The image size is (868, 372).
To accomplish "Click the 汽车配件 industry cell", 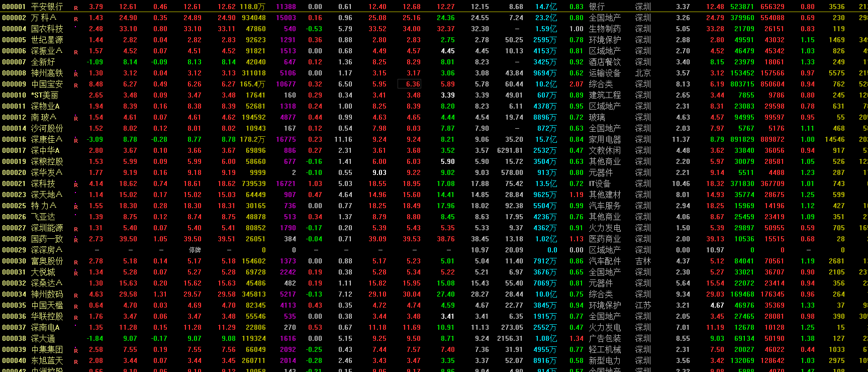I will coord(605,261).
